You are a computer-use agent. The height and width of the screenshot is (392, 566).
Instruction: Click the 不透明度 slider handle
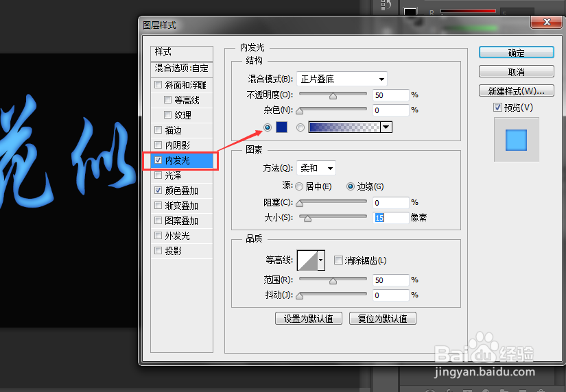333,96
